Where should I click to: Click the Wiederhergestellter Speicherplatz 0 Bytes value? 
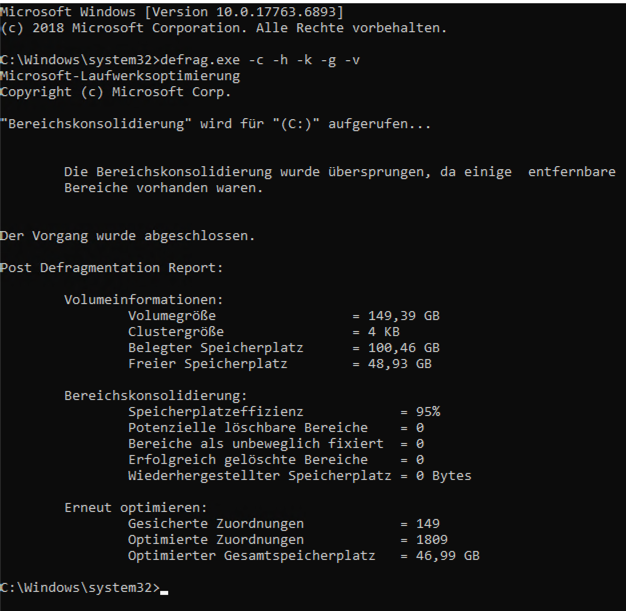pos(443,475)
